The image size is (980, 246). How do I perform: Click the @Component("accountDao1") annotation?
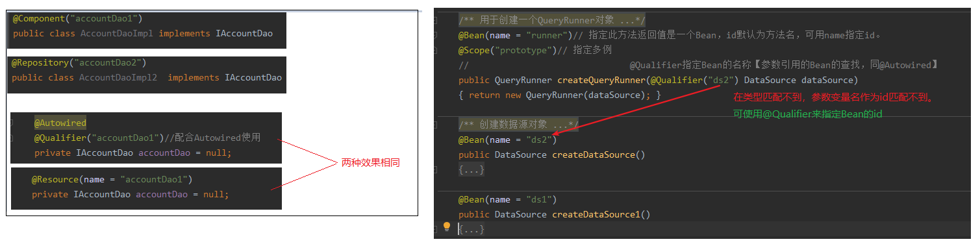coord(78,19)
